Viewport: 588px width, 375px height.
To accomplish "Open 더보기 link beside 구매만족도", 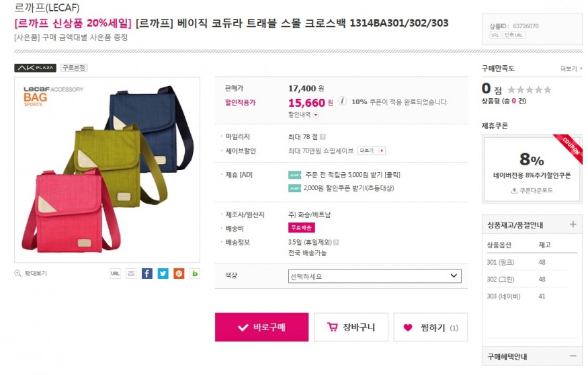I will pyautogui.click(x=571, y=69).
